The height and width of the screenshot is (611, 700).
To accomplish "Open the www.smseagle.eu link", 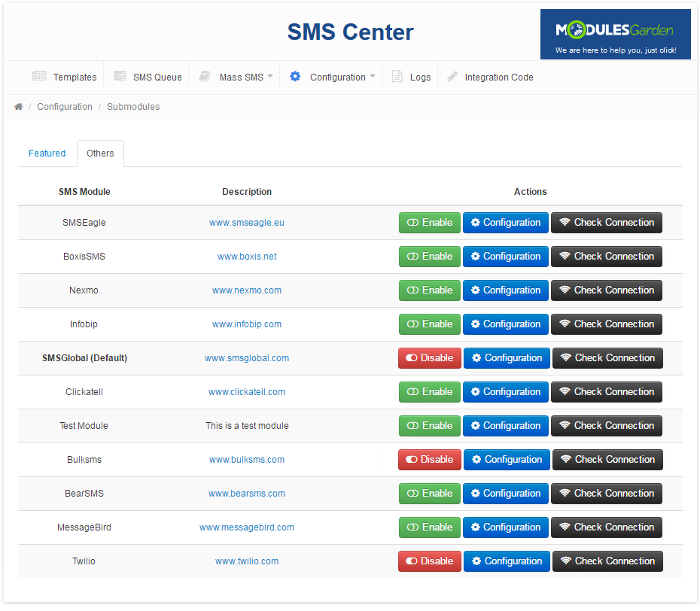I will tap(246, 223).
